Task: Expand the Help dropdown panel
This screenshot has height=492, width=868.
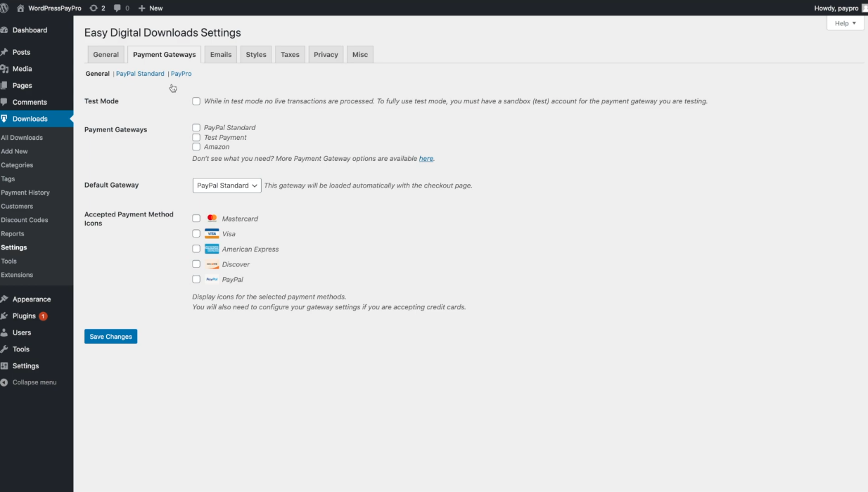Action: pos(845,23)
